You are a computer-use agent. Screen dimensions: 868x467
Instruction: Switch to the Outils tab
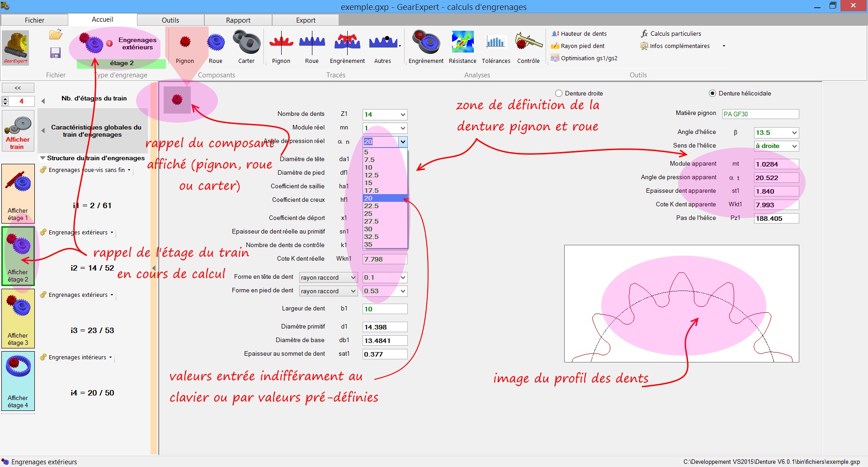point(170,20)
